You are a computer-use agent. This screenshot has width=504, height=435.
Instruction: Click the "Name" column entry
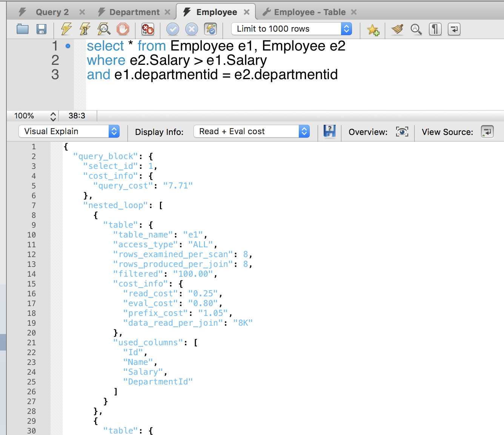click(x=138, y=362)
